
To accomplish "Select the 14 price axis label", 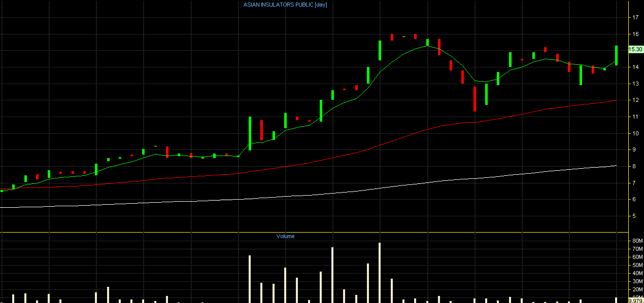I will [635, 67].
